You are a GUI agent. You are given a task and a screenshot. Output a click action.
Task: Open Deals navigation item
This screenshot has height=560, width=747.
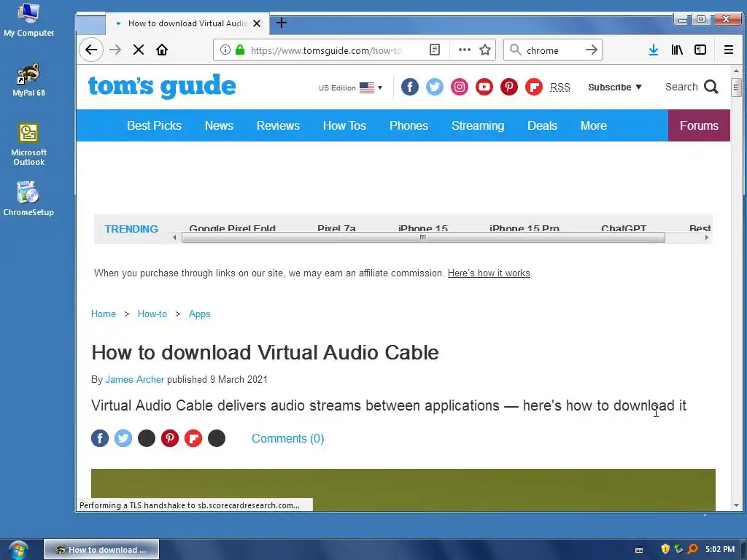pos(542,125)
